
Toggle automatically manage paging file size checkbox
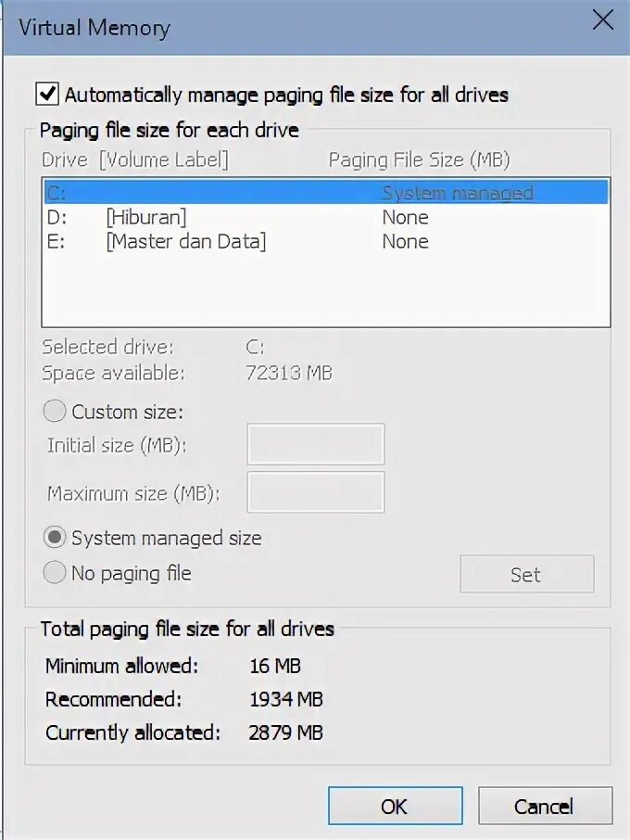(x=47, y=95)
